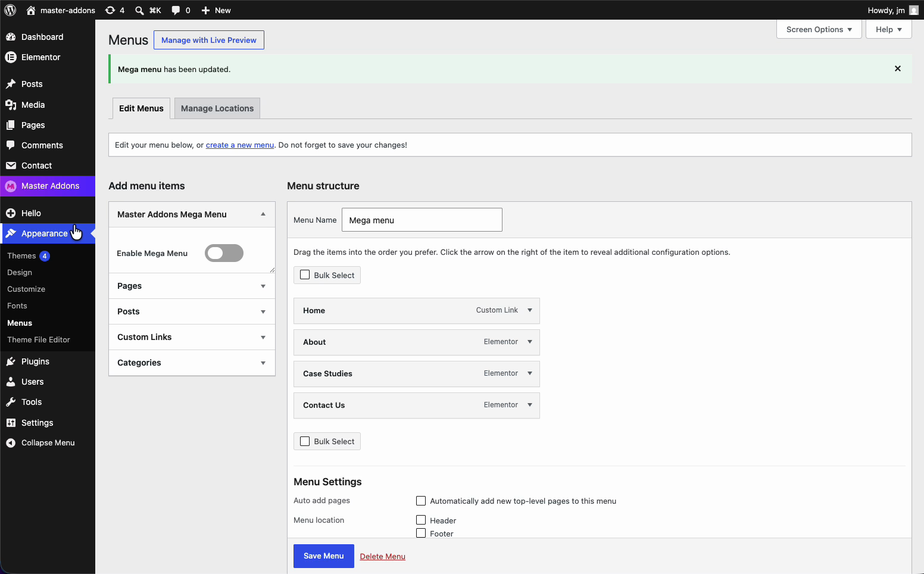
Task: Expand the Pages add-items panel
Action: pos(263,286)
